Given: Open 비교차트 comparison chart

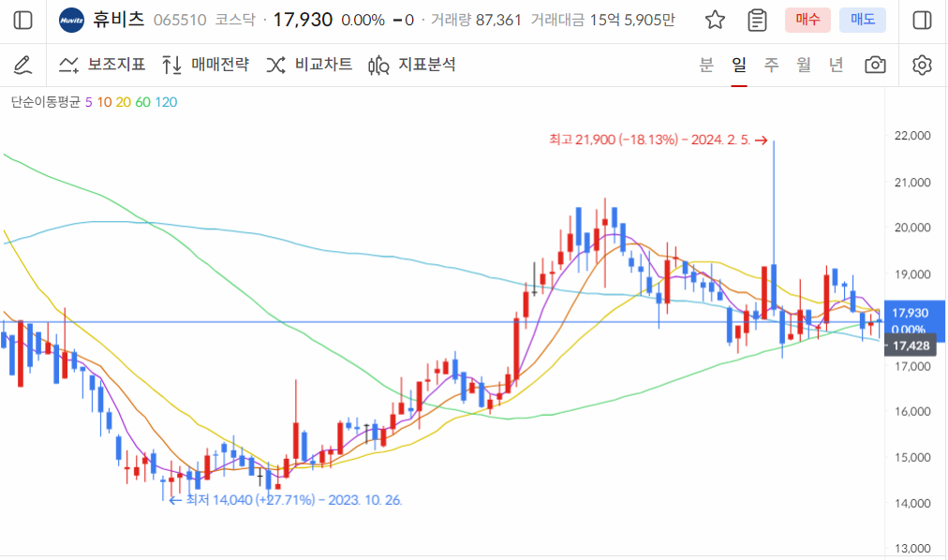Looking at the screenshot, I should pyautogui.click(x=309, y=65).
